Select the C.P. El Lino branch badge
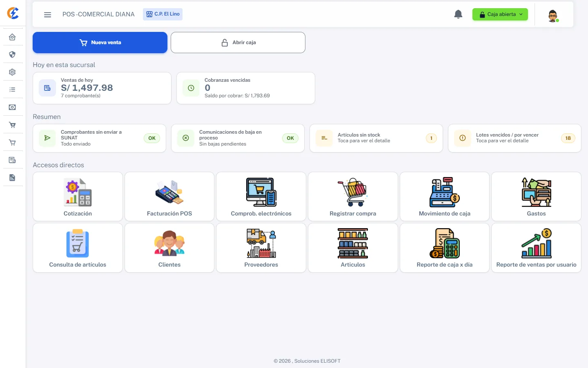588x368 pixels. [163, 14]
